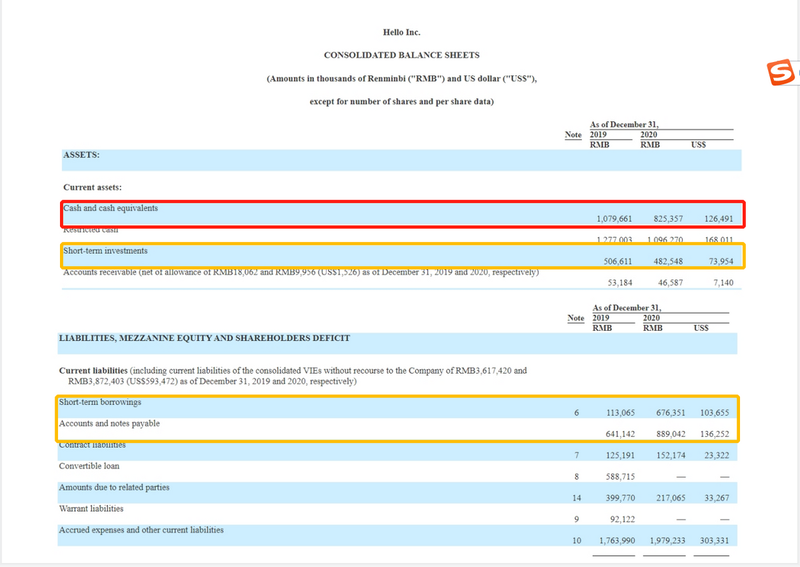Select the 73,954 investments US$ value
Viewport: 800px width, 567px height.
pos(721,261)
